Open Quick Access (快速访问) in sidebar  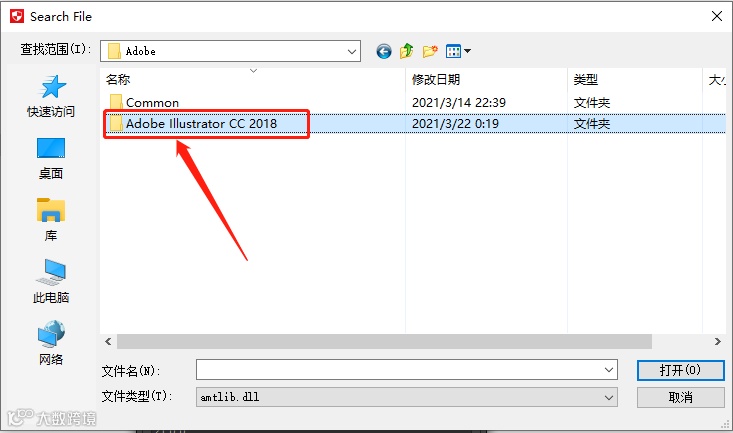coord(50,96)
